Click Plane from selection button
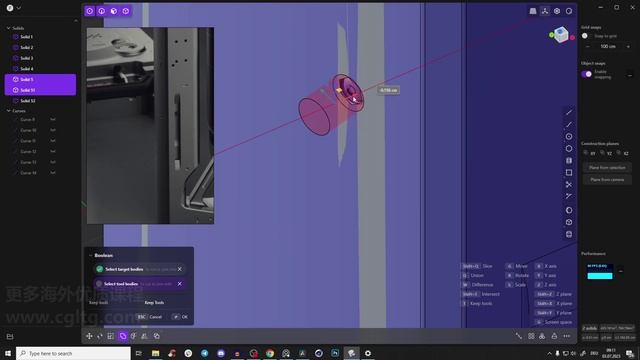640x360 pixels. (607, 168)
